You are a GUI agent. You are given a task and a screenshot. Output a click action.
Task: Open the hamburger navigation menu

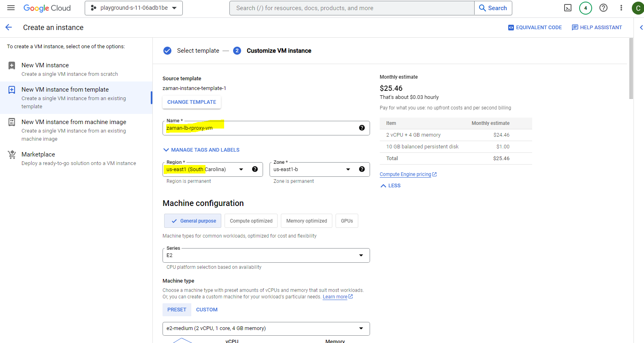(11, 8)
